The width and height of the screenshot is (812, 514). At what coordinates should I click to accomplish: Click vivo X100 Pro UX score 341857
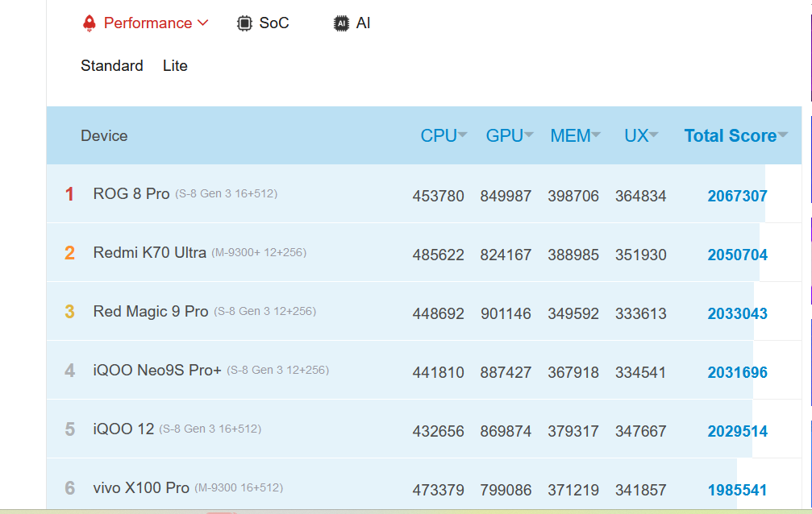[640, 490]
